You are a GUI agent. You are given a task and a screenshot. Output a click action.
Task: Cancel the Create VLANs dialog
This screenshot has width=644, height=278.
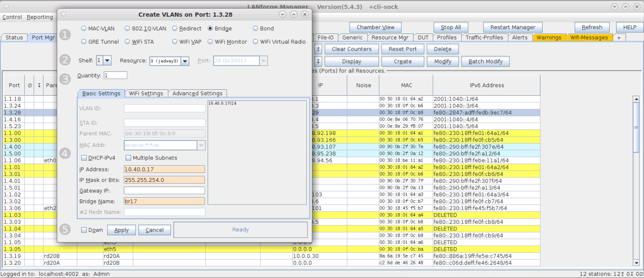(x=155, y=230)
